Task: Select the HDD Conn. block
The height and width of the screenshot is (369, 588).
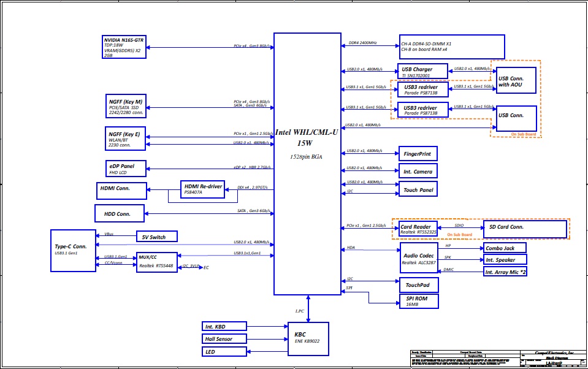Action: point(119,213)
